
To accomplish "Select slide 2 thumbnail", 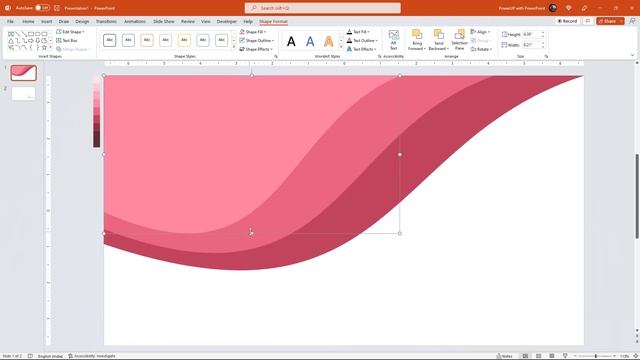I will point(24,94).
